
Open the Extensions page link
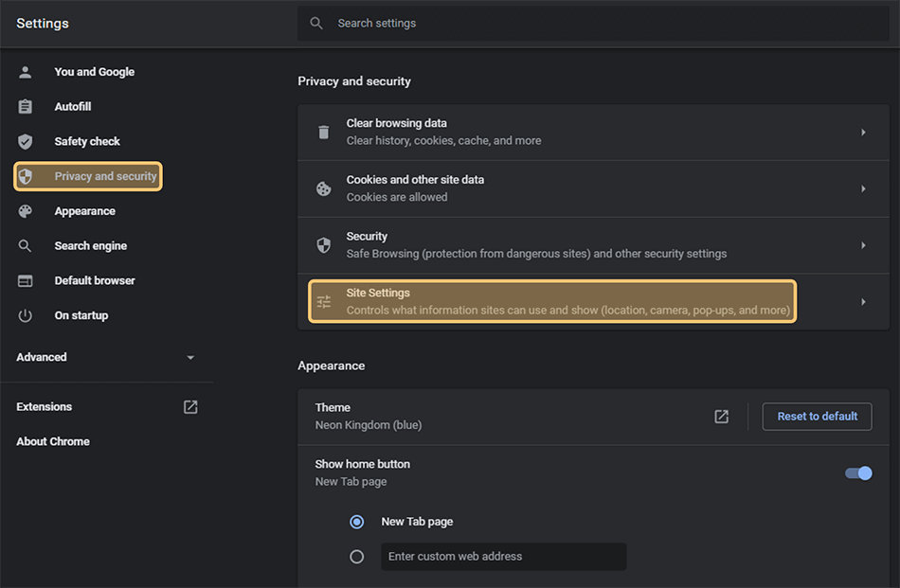(45, 407)
